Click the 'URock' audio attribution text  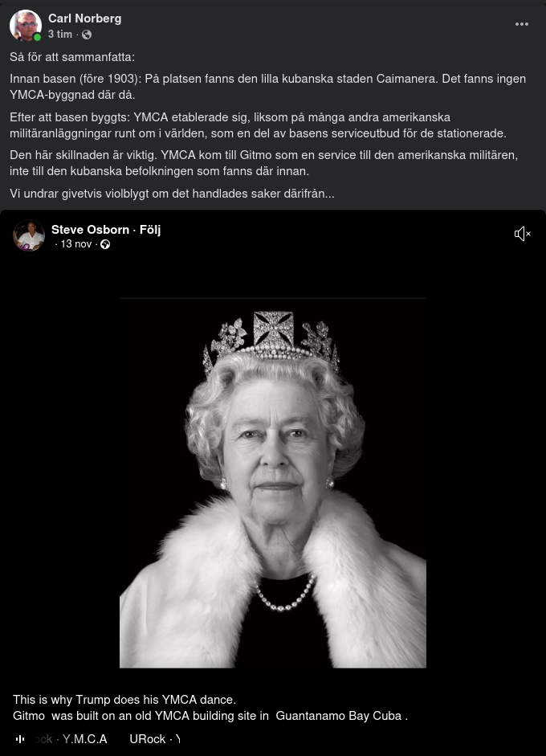(147, 739)
